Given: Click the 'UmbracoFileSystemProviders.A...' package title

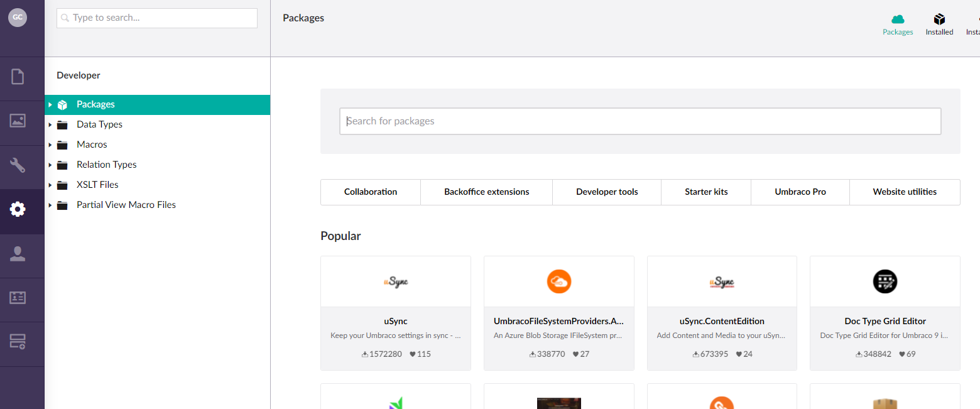Looking at the screenshot, I should [559, 321].
